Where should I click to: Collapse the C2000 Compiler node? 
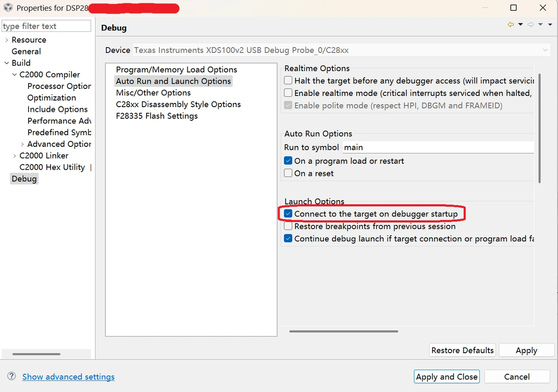click(15, 74)
